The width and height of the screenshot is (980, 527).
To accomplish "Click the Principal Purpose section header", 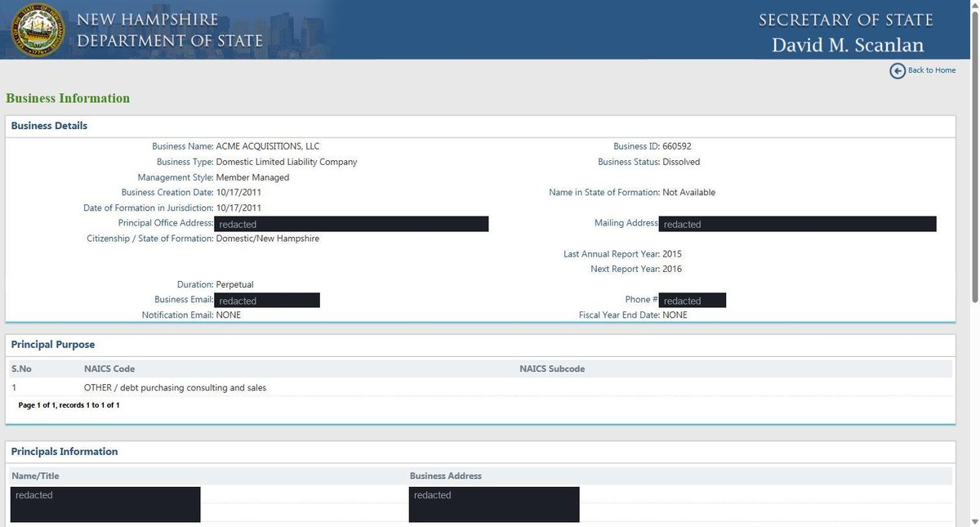I will (53, 345).
